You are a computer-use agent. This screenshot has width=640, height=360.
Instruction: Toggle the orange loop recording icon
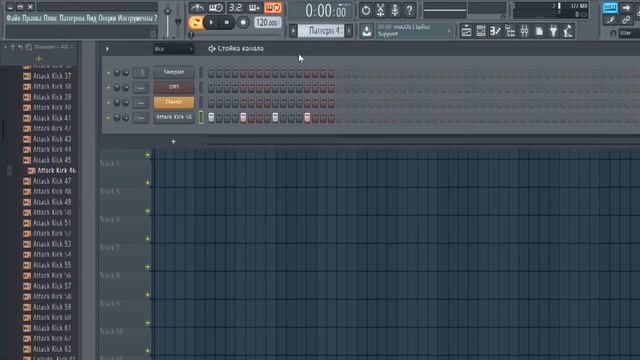tap(273, 8)
